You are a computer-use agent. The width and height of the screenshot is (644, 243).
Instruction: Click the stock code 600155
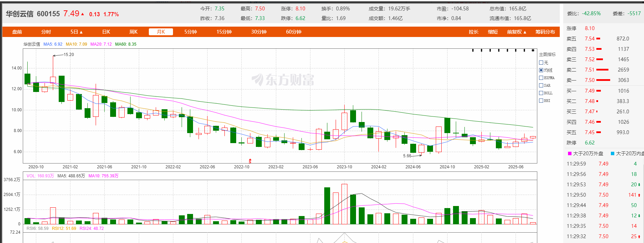pyautogui.click(x=48, y=14)
